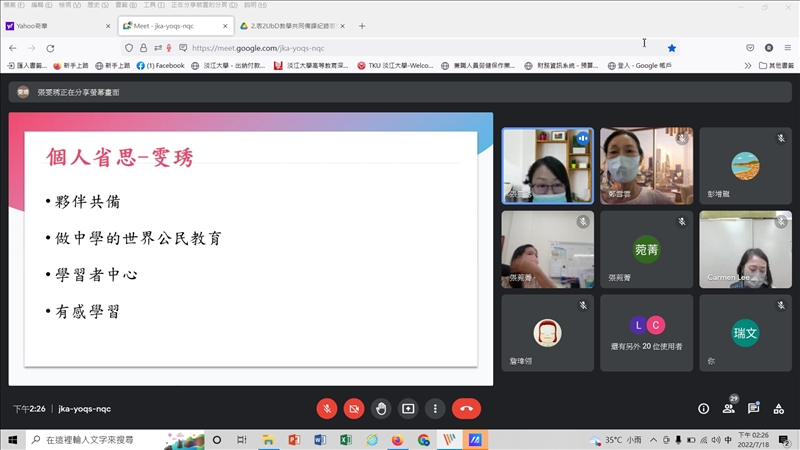Open the activities panel icon

point(778,408)
